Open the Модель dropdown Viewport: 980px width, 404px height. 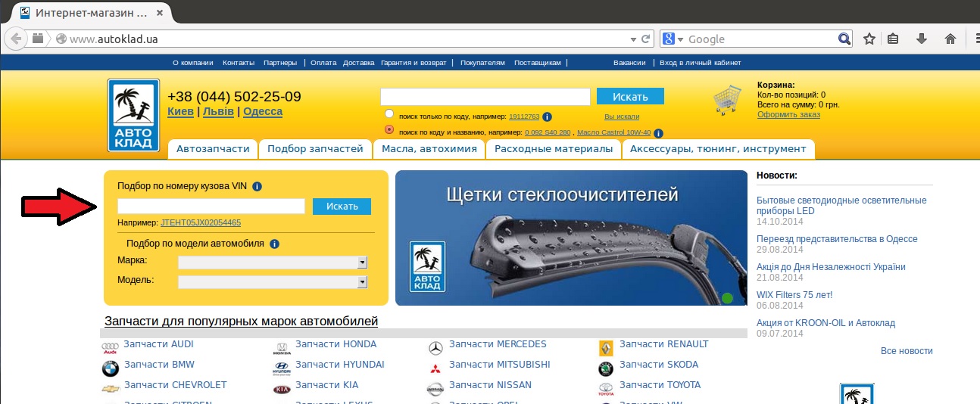click(273, 282)
